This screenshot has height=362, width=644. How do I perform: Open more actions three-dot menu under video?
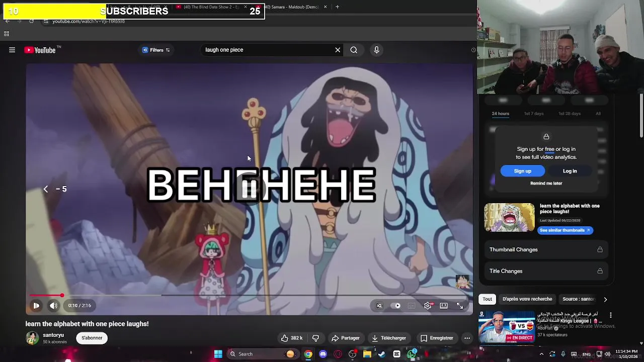pyautogui.click(x=467, y=338)
